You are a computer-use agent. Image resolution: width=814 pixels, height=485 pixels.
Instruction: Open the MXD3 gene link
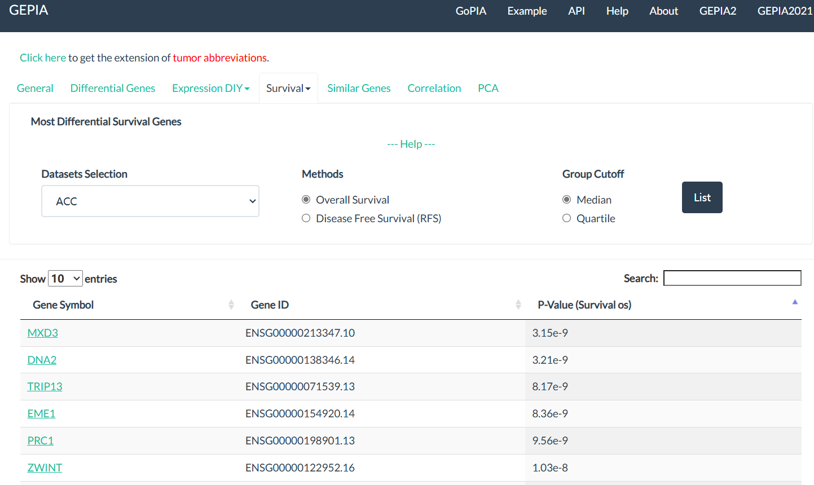(x=42, y=333)
